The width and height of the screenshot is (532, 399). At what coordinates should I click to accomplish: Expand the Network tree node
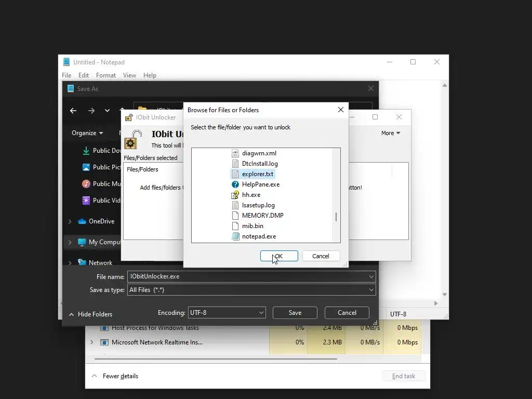click(70, 263)
